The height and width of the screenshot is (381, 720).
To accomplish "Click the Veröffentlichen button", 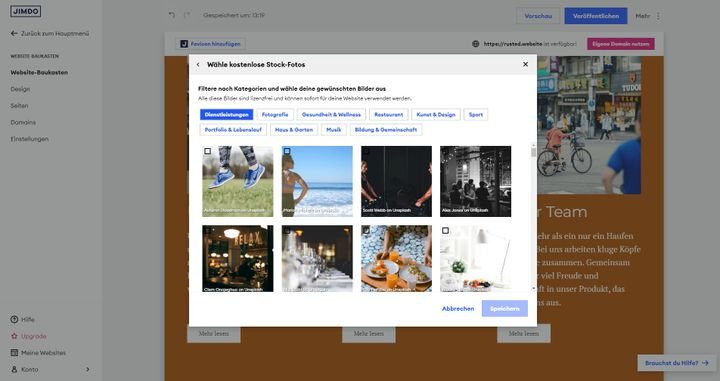I will click(596, 16).
